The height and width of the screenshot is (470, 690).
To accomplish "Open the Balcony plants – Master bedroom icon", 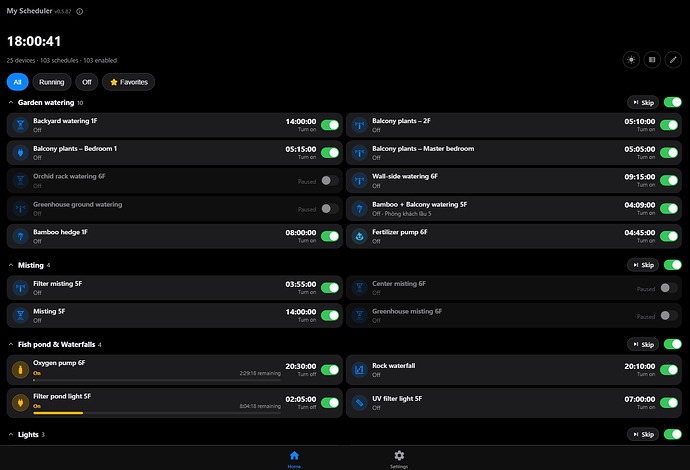I will pos(360,153).
